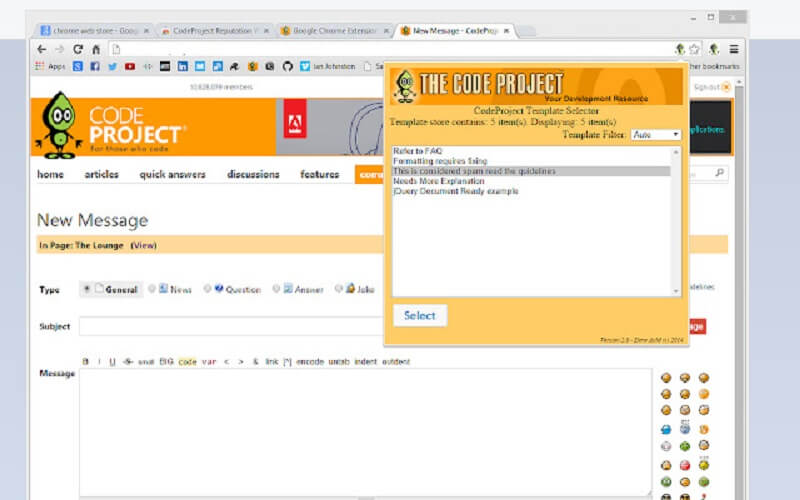Open the Apps bookmarks shortcut
The image size is (800, 500).
point(51,67)
